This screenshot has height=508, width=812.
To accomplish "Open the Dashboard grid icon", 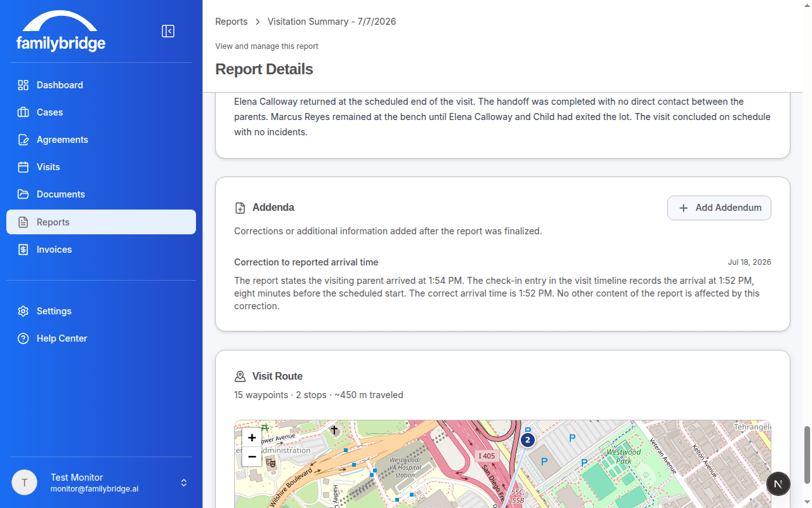I will point(23,85).
